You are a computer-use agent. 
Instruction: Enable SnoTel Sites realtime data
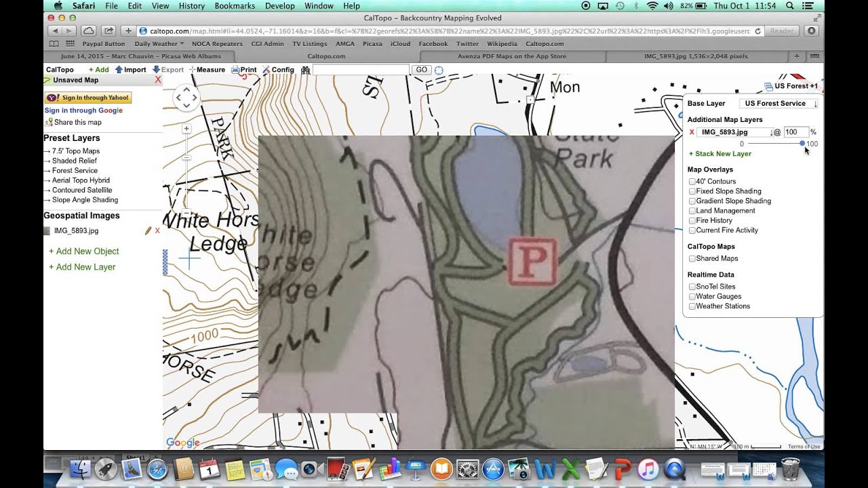pyautogui.click(x=692, y=287)
